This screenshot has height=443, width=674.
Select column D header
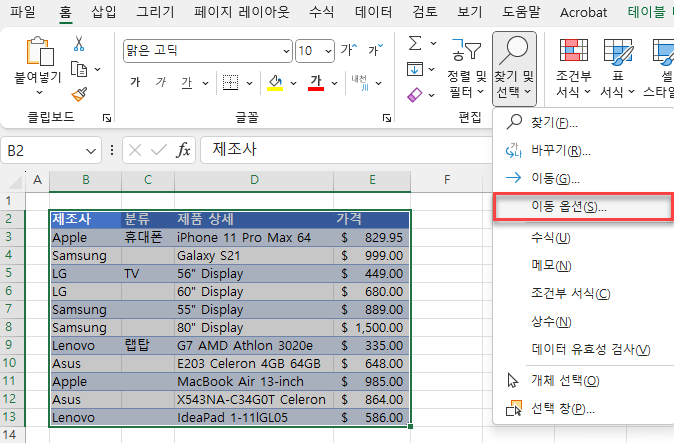[254, 180]
